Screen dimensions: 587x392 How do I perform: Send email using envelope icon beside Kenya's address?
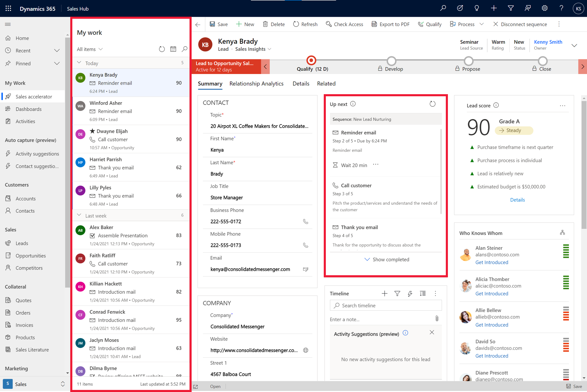tap(306, 269)
